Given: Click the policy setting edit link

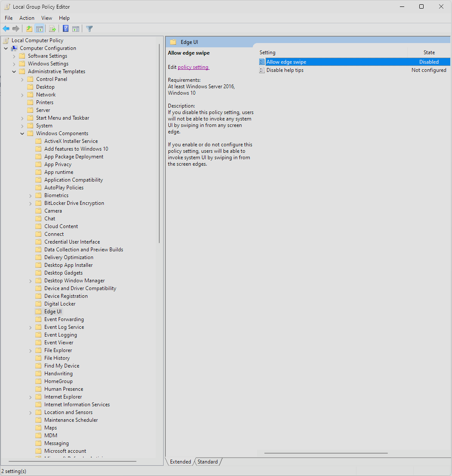Looking at the screenshot, I should click(193, 67).
